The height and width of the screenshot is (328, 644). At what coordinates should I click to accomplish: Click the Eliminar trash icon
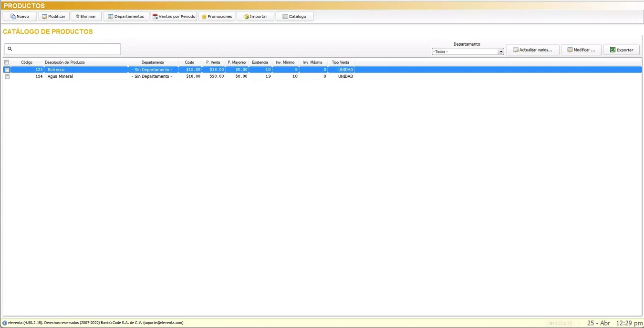click(x=76, y=16)
